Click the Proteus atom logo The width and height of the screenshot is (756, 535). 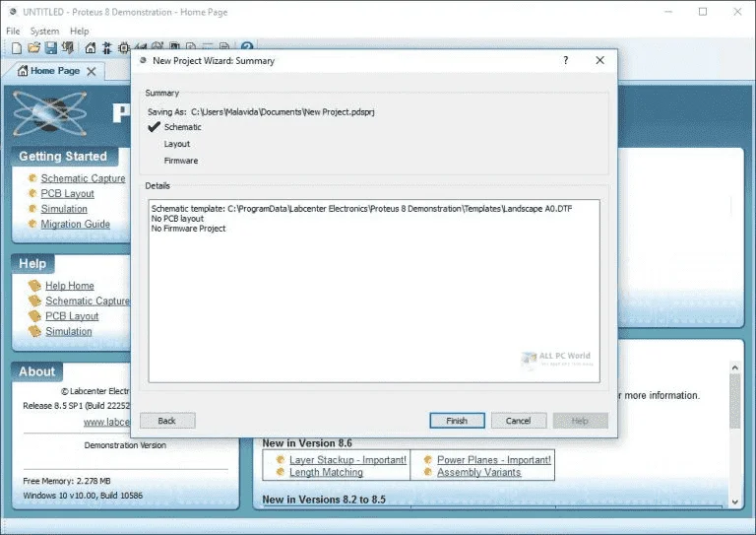pyautogui.click(x=49, y=114)
